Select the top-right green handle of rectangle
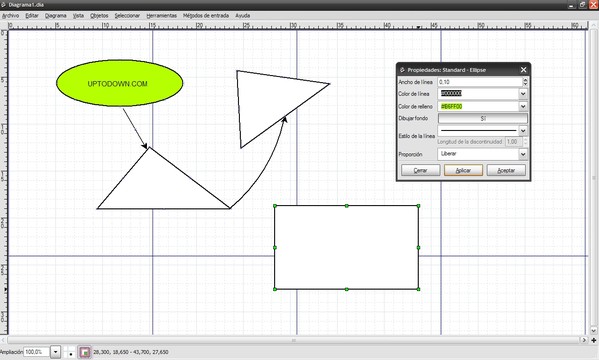Screen dimensions: 599x360 click(x=418, y=206)
